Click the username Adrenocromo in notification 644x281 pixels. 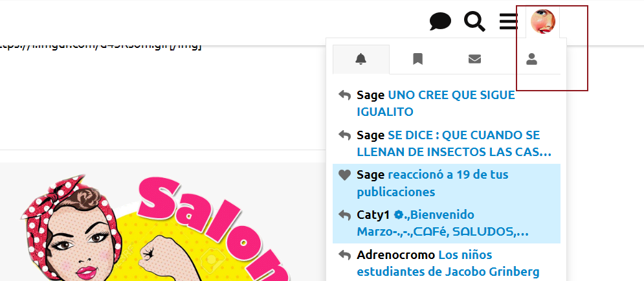(396, 255)
